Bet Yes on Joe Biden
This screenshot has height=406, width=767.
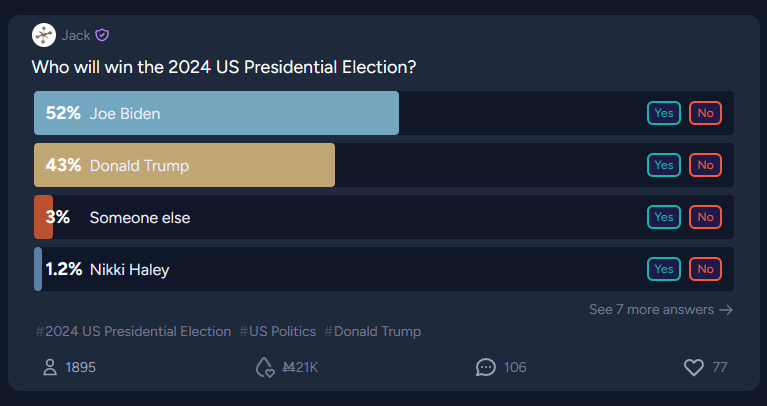click(664, 113)
